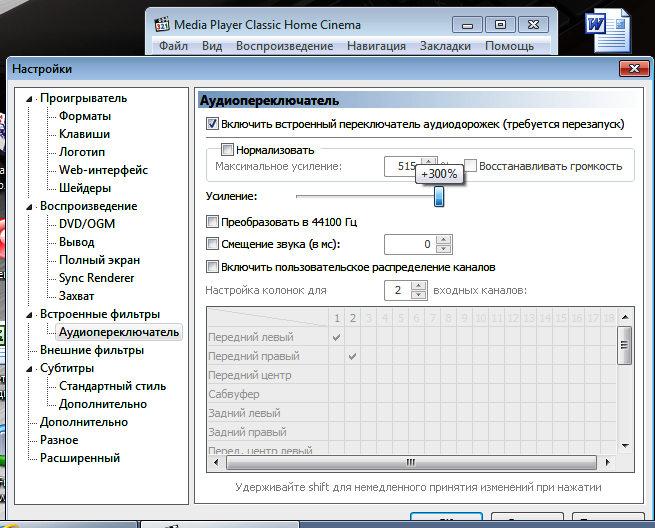The height and width of the screenshot is (528, 655).
Task: Increase Максимальное усиление with up arrow
Action: (x=429, y=161)
